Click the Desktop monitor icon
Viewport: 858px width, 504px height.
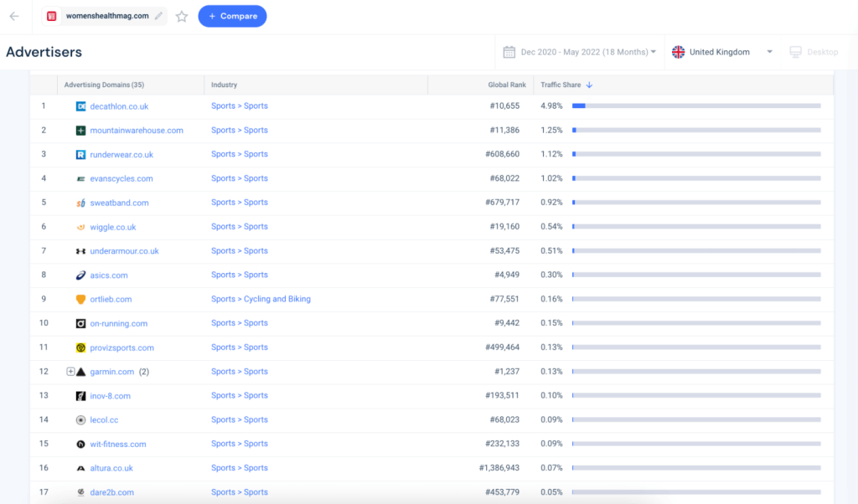[x=795, y=52]
